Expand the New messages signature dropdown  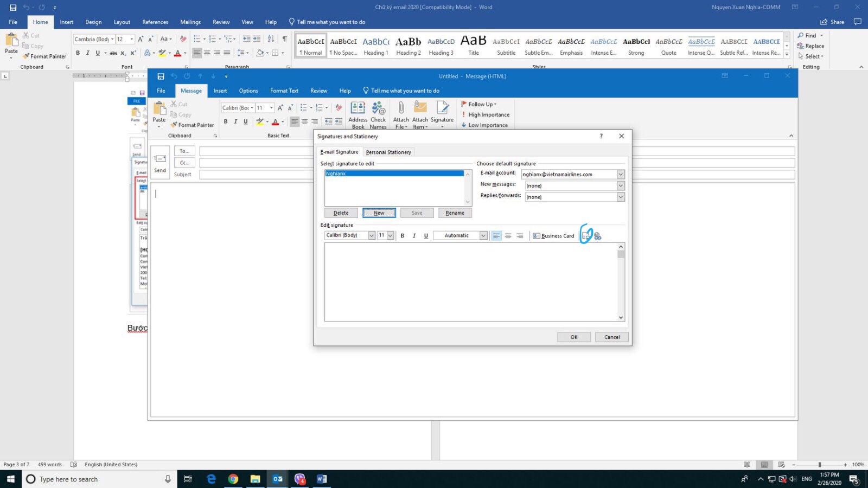point(621,185)
